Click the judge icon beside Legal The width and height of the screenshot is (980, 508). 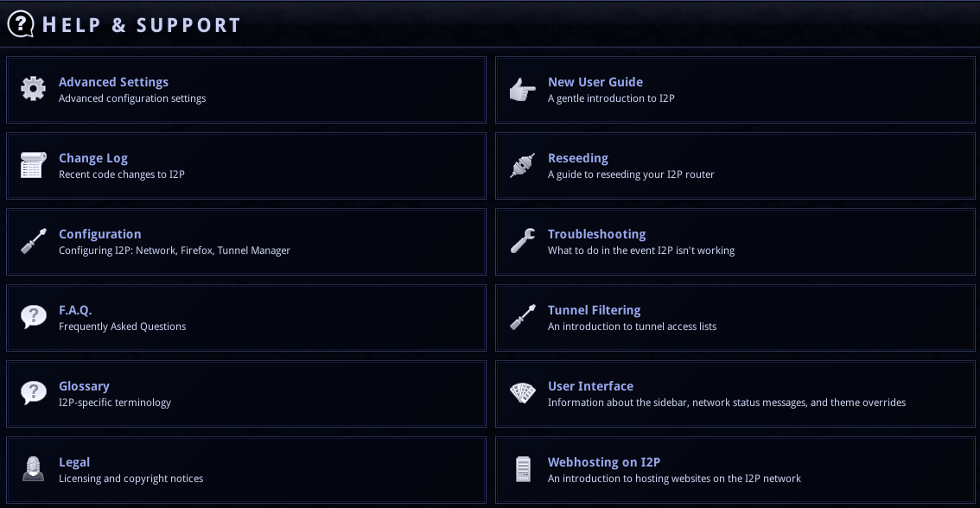coord(33,469)
